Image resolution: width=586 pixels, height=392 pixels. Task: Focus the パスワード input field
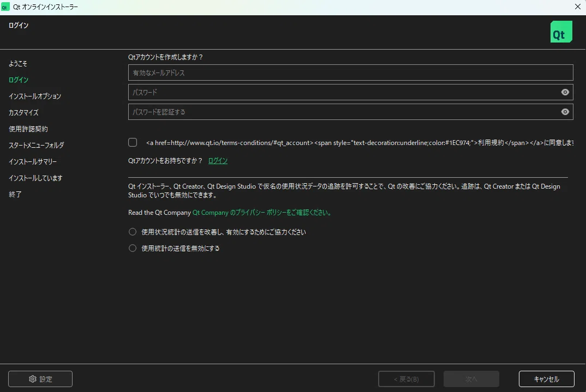[x=350, y=92]
